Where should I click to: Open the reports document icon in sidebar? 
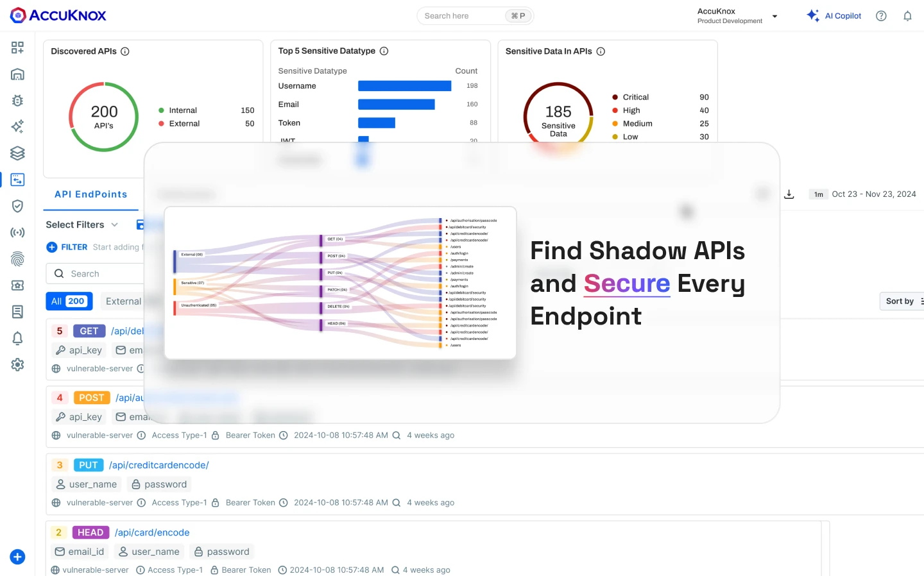click(17, 312)
